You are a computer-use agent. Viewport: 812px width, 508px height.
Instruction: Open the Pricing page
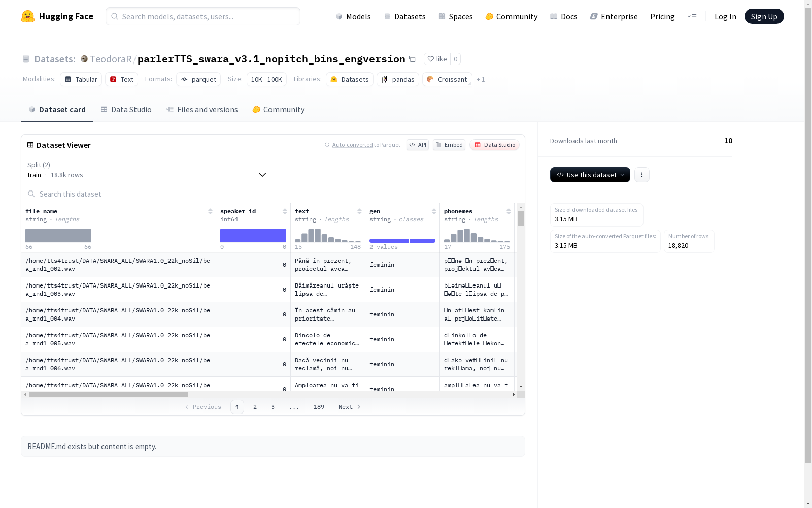pyautogui.click(x=662, y=16)
